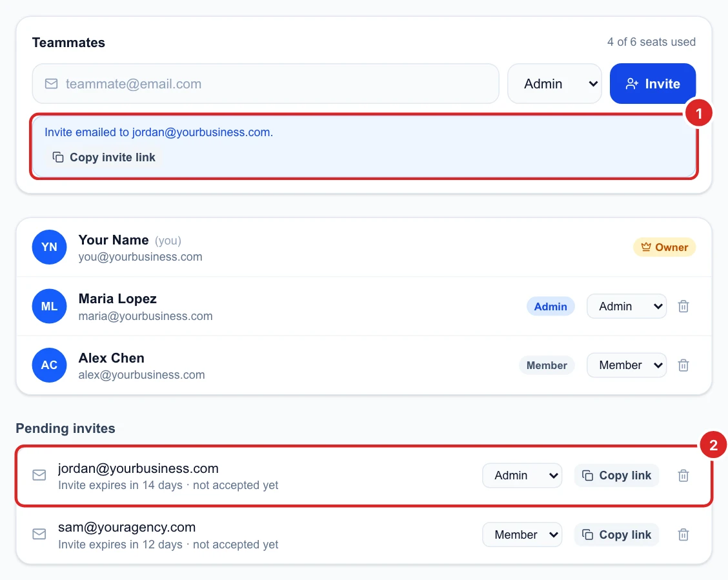Click the 'Invite emailed to jordan@yourbusiness.com.' message
This screenshot has height=580, width=728.
pyautogui.click(x=159, y=132)
